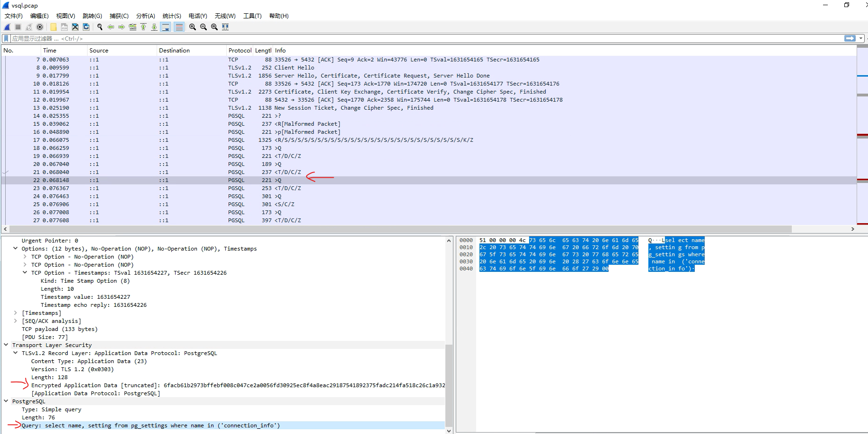Open the 电话(Y) menu

click(x=198, y=16)
